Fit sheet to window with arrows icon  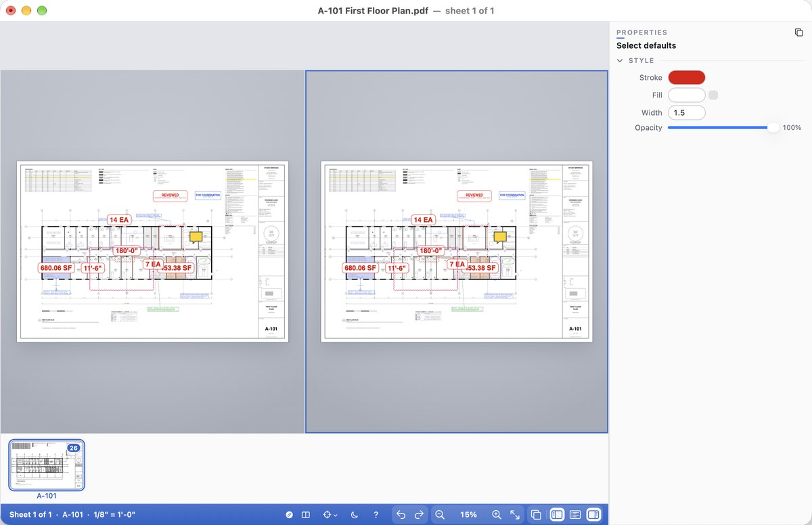pos(515,515)
